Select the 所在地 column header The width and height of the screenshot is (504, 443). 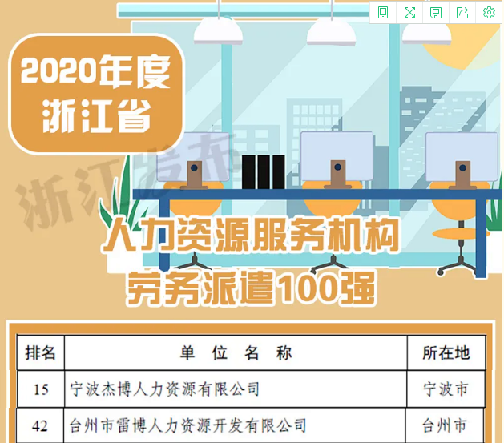(x=446, y=352)
